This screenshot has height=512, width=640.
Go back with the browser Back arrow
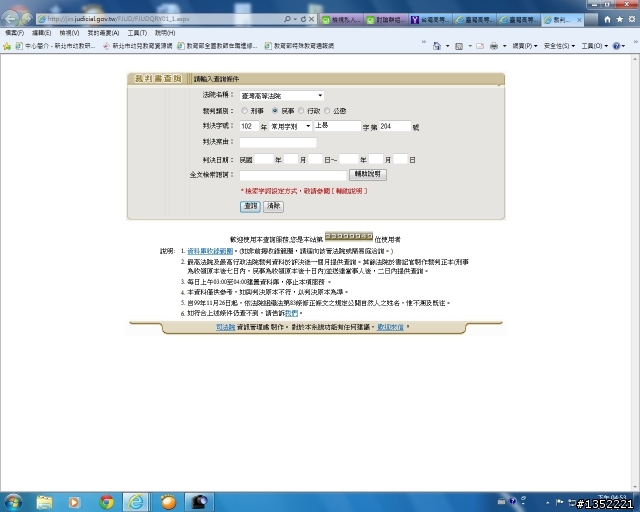click(x=11, y=18)
